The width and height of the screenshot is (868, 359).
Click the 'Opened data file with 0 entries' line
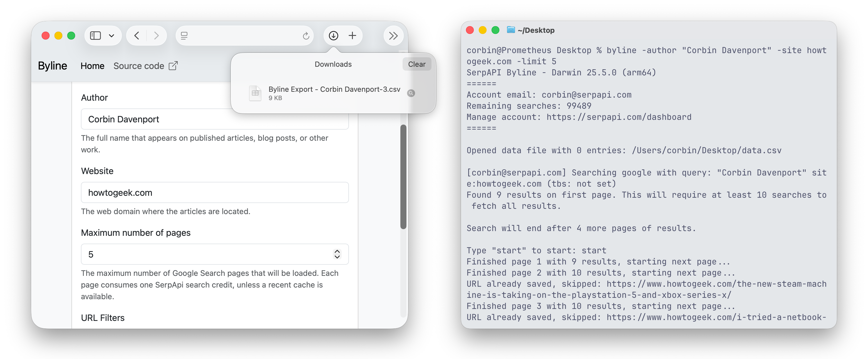[624, 151]
